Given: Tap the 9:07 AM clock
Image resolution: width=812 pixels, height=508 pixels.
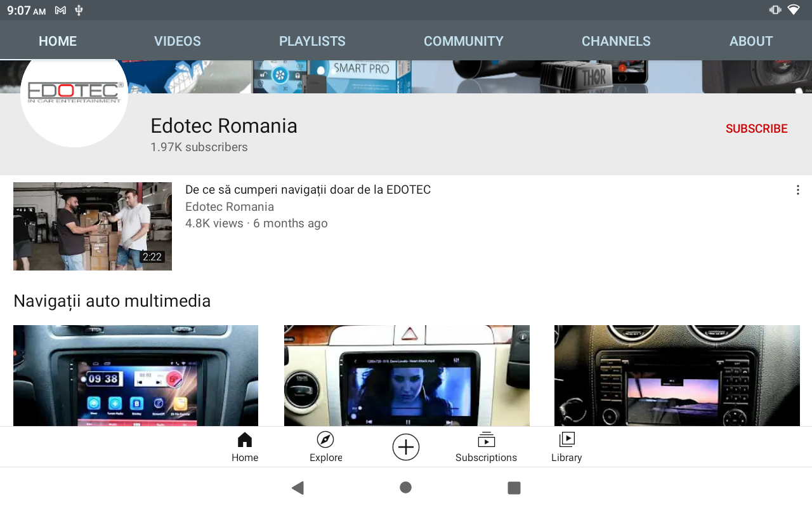Looking at the screenshot, I should pyautogui.click(x=27, y=10).
